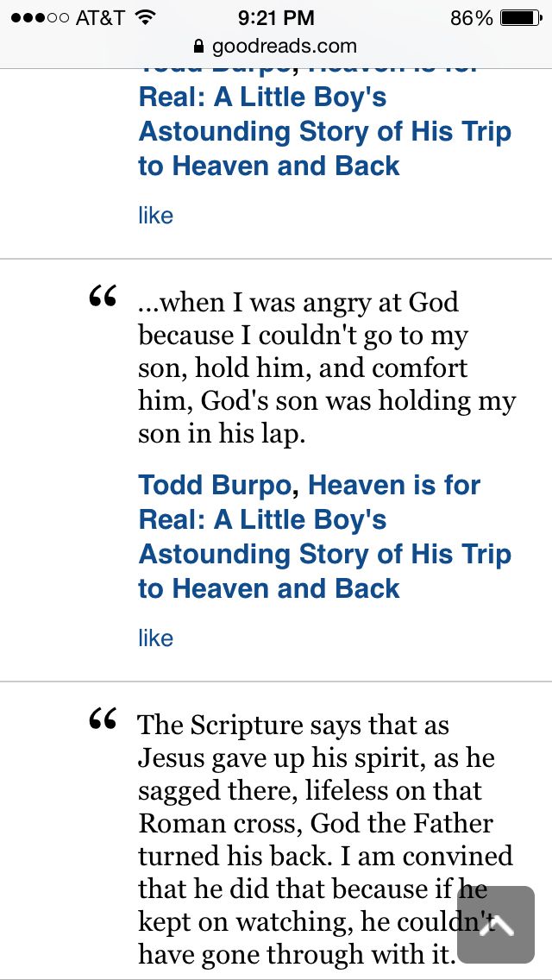Screen dimensions: 552x980
Task: Tap the partially hidden author link at the page top
Action: (x=214, y=67)
